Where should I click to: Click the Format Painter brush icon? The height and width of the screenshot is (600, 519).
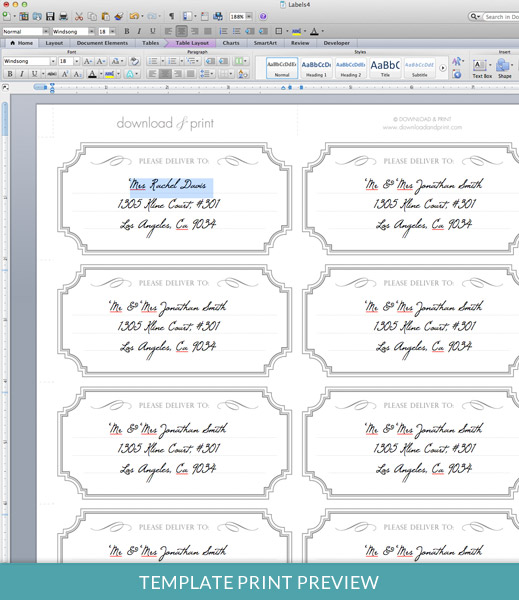[x=119, y=16]
